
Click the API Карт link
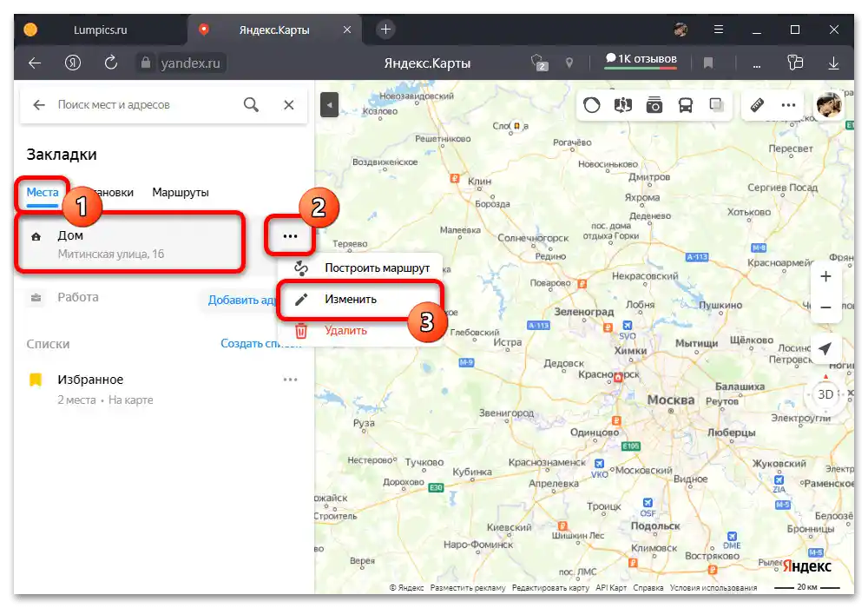pos(611,587)
